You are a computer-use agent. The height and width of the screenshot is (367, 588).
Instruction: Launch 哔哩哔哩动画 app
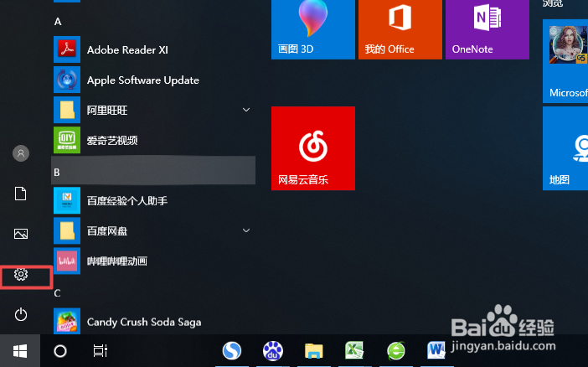tap(153, 261)
